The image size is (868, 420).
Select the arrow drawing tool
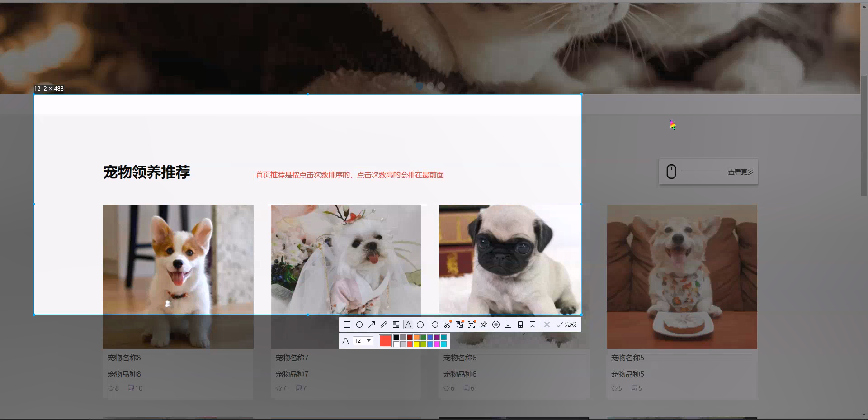[372, 325]
